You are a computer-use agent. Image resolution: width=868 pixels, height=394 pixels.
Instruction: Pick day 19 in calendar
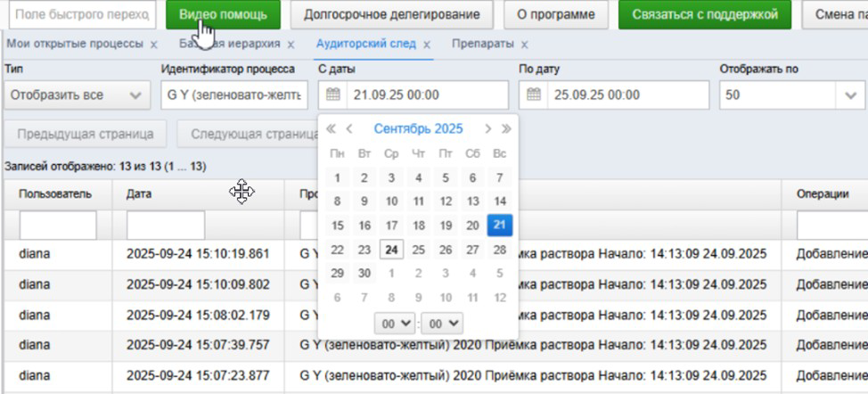(446, 226)
